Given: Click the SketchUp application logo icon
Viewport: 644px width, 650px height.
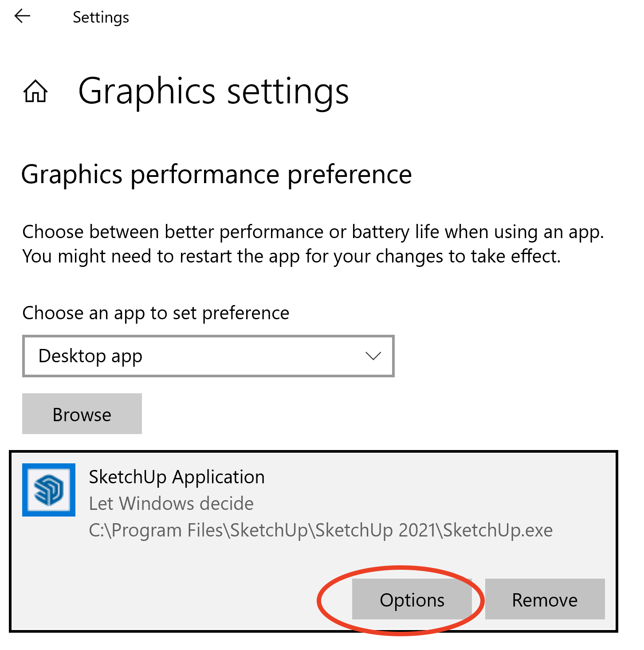Looking at the screenshot, I should tap(49, 490).
